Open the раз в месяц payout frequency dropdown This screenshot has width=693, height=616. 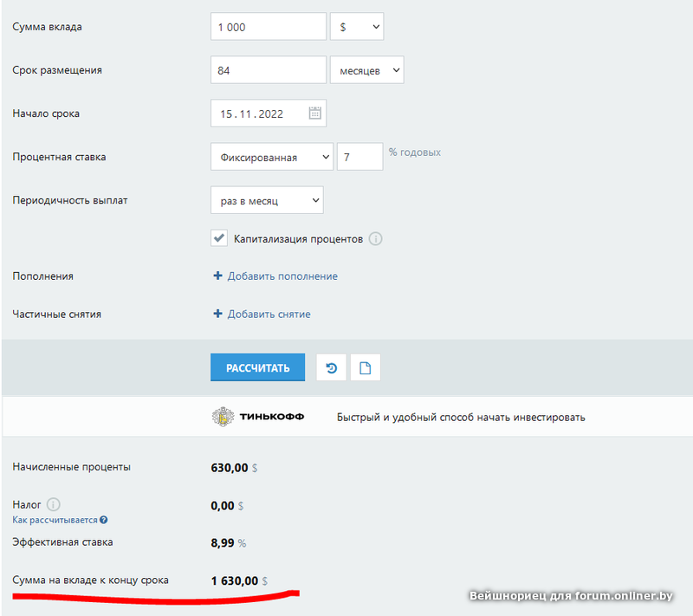267,200
